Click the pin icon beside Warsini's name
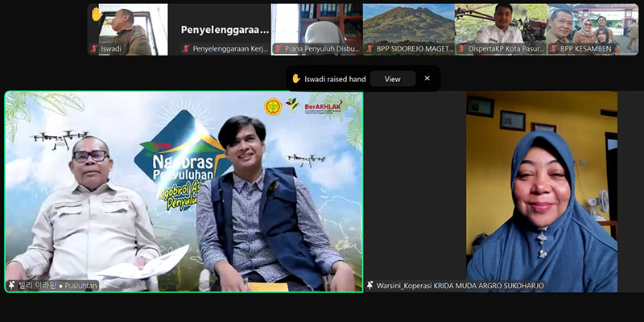Image resolution: width=644 pixels, height=322 pixels. coord(370,285)
